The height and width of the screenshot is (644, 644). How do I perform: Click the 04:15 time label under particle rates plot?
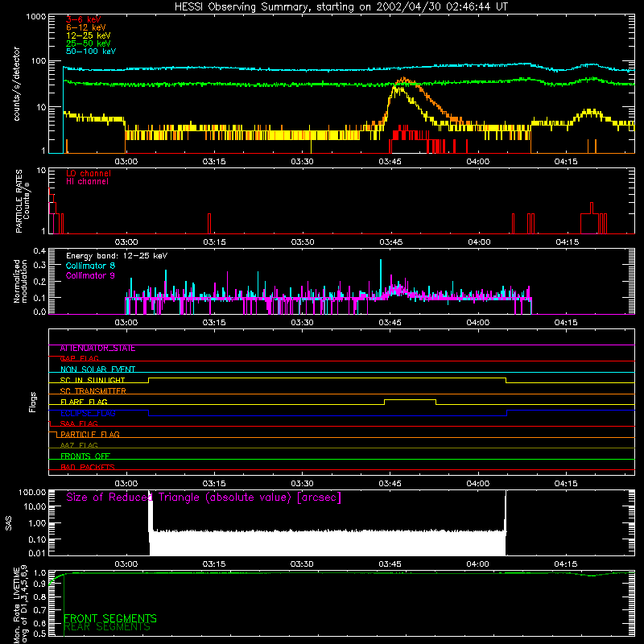point(568,242)
